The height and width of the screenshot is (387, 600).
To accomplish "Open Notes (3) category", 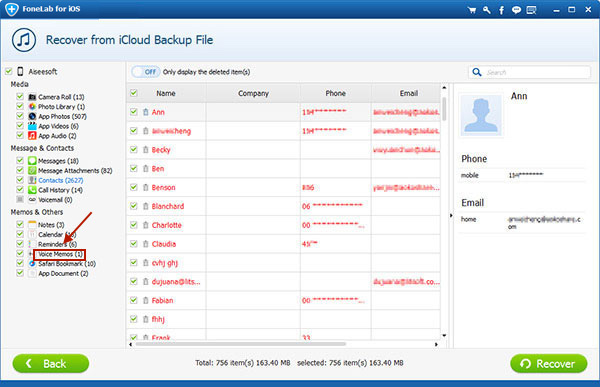I will click(51, 225).
